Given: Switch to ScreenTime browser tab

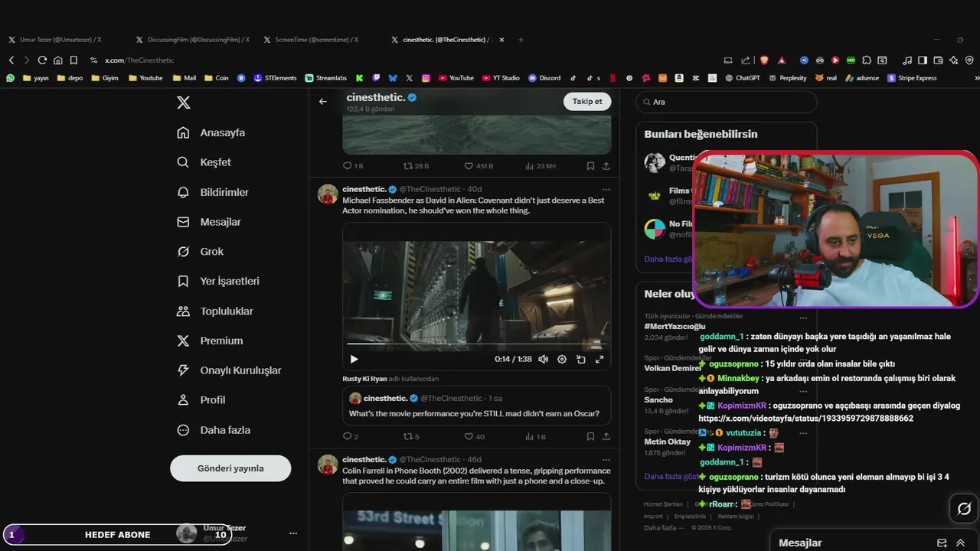Looking at the screenshot, I should tap(316, 39).
